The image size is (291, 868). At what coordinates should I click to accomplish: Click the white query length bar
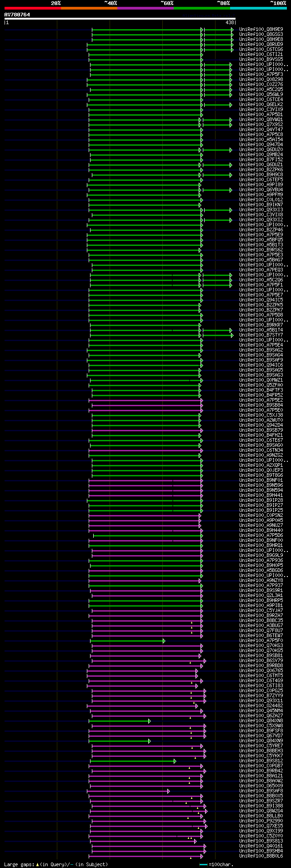click(120, 19)
